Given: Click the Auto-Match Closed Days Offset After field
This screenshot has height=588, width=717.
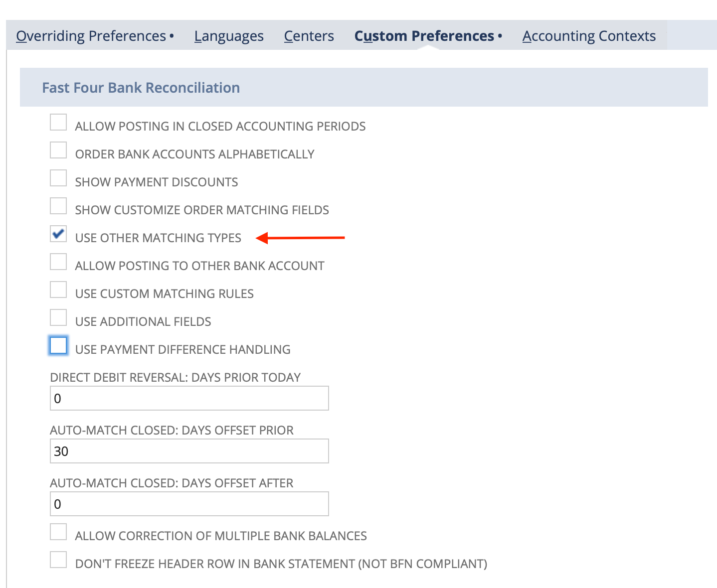Looking at the screenshot, I should [189, 504].
